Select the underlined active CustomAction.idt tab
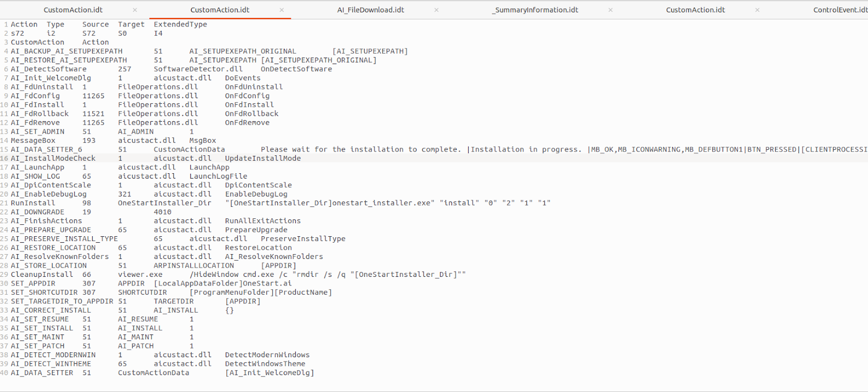 pos(220,10)
